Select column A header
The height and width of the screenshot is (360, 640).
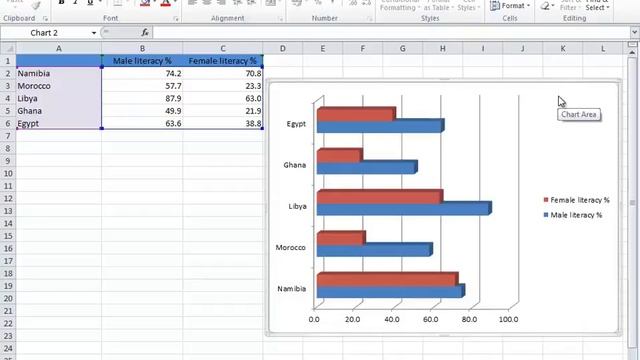click(59, 49)
